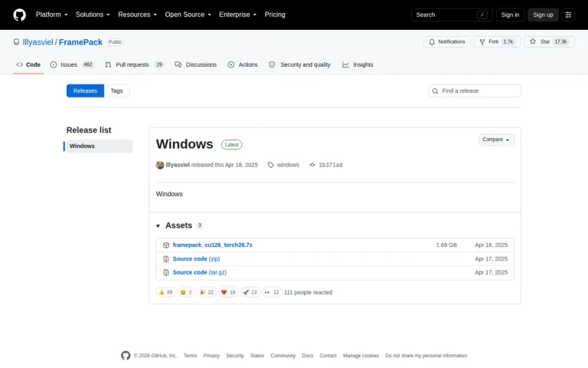
Task: Click the heart reaction with 18
Action: click(228, 292)
